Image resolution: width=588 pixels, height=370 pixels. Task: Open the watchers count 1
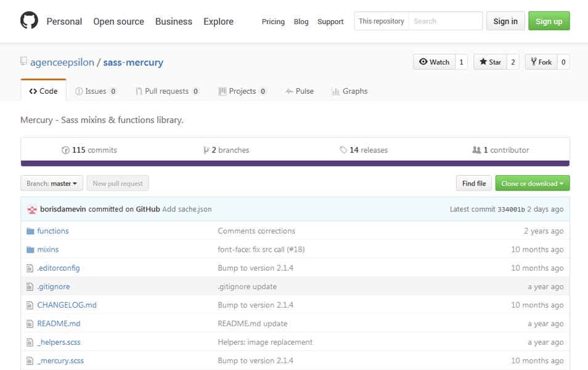coord(461,62)
